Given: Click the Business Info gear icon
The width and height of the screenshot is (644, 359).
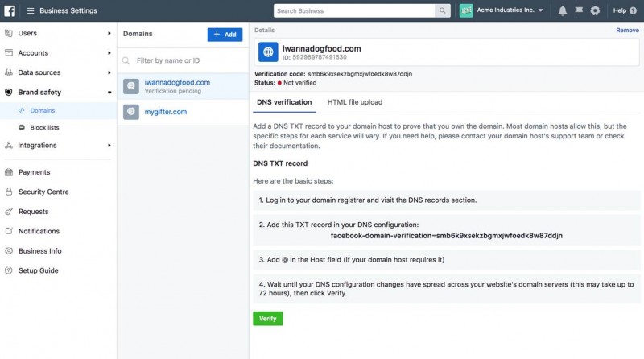Looking at the screenshot, I should (x=9, y=251).
